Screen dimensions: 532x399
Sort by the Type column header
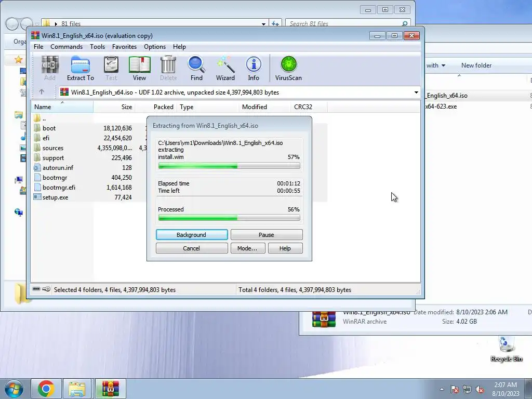[x=208, y=107]
